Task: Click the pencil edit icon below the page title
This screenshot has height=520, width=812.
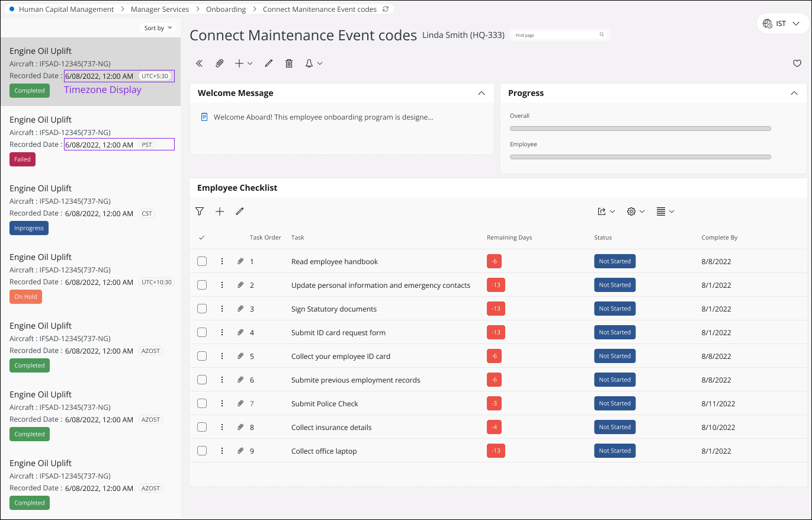Action: pos(269,63)
